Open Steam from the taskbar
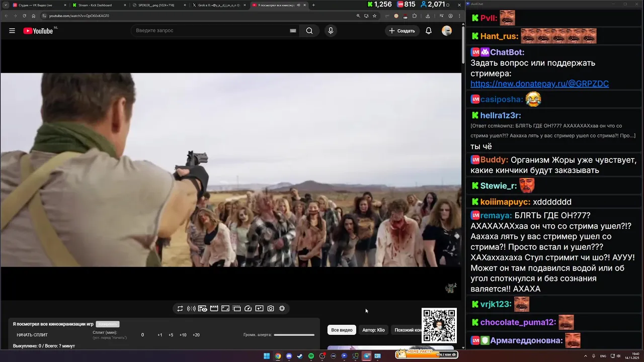The width and height of the screenshot is (644, 362). pyautogui.click(x=300, y=356)
